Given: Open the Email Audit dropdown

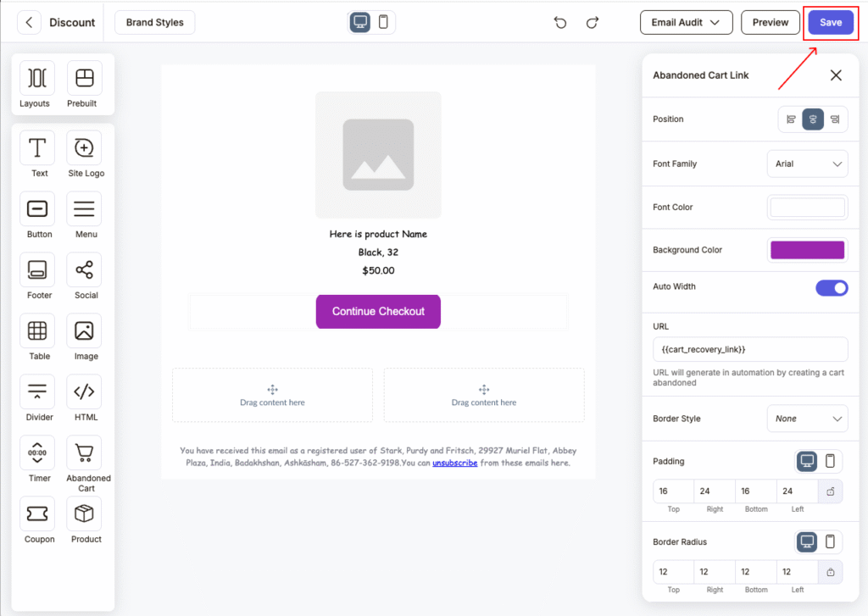Looking at the screenshot, I should (x=686, y=23).
